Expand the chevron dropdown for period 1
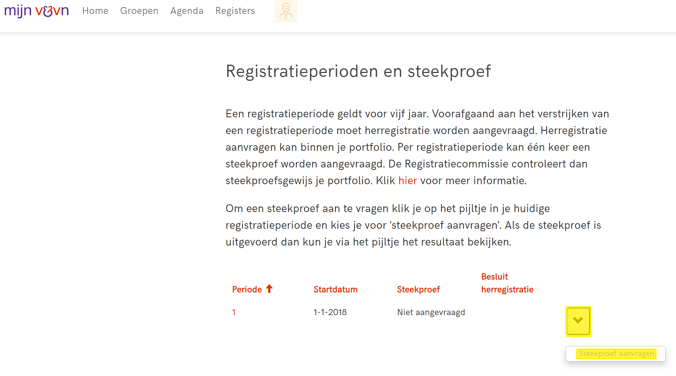The height and width of the screenshot is (376, 676). [x=578, y=321]
